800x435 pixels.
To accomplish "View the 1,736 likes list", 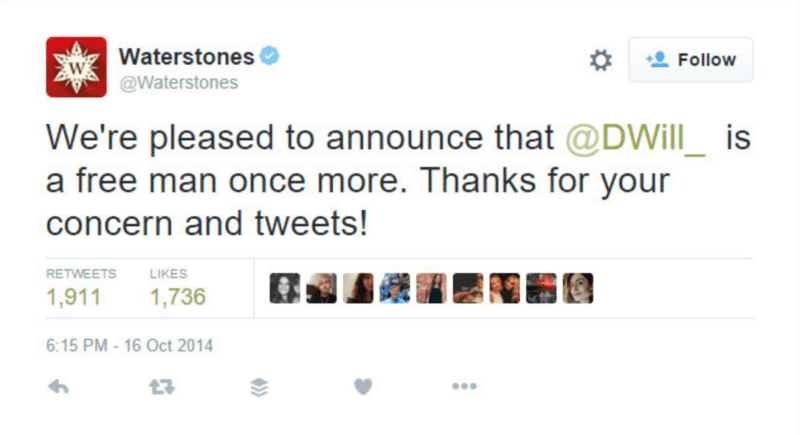I will tap(177, 296).
